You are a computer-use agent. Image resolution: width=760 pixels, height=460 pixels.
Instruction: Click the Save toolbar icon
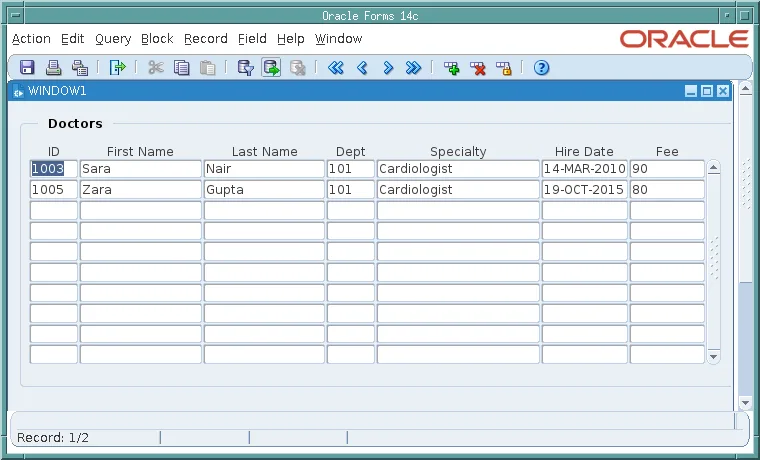[27, 67]
